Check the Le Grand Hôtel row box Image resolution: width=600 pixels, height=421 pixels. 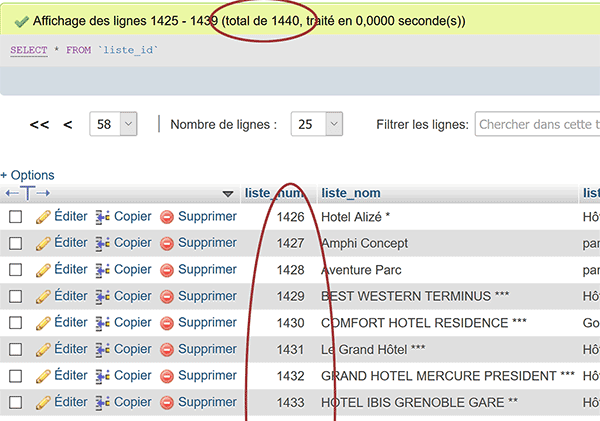tap(15, 349)
